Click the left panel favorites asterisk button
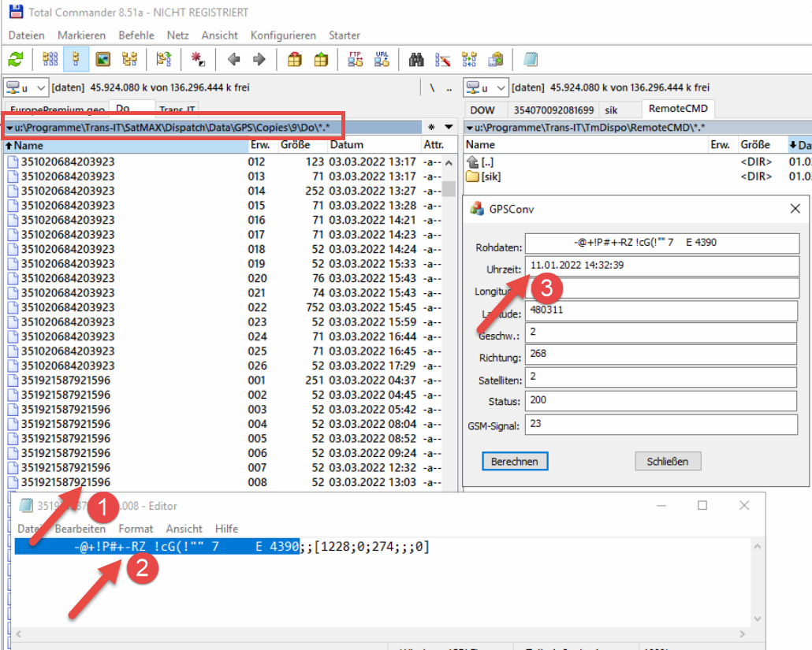 click(x=431, y=127)
